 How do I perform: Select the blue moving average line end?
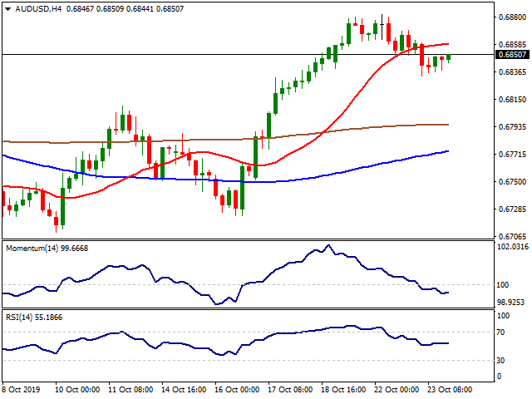(x=447, y=151)
